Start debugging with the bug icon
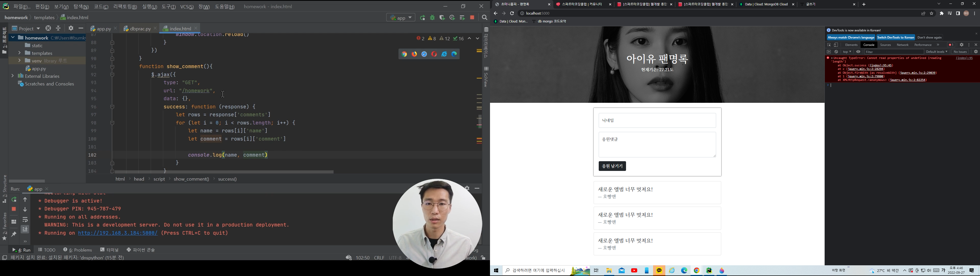The height and width of the screenshot is (276, 980). point(433,18)
